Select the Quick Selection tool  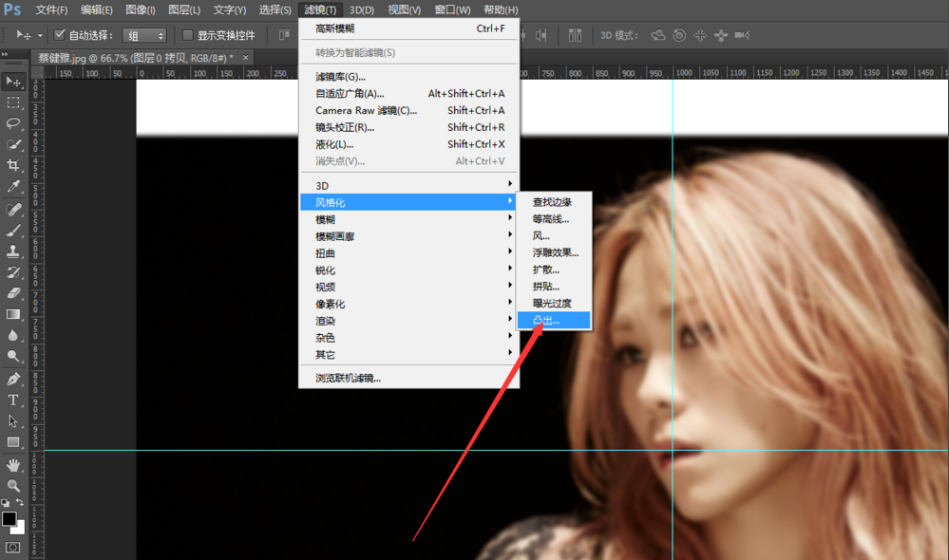pyautogui.click(x=13, y=145)
